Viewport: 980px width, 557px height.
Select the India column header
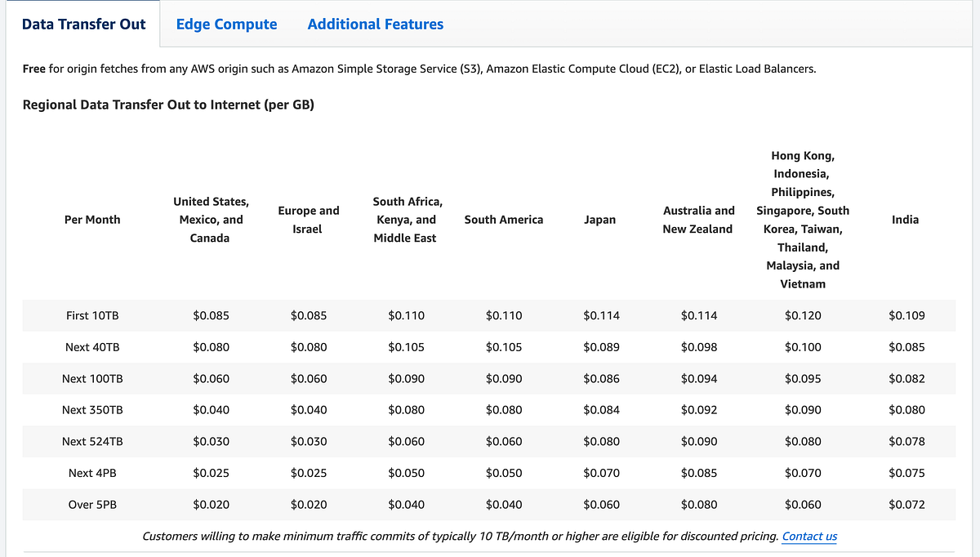click(x=905, y=219)
